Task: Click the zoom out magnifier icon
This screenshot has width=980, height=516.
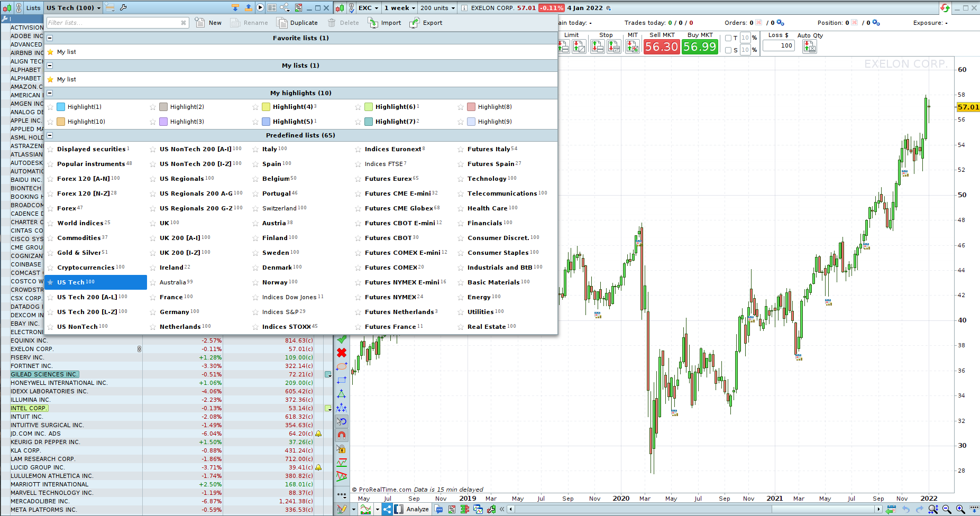Action: [947, 509]
